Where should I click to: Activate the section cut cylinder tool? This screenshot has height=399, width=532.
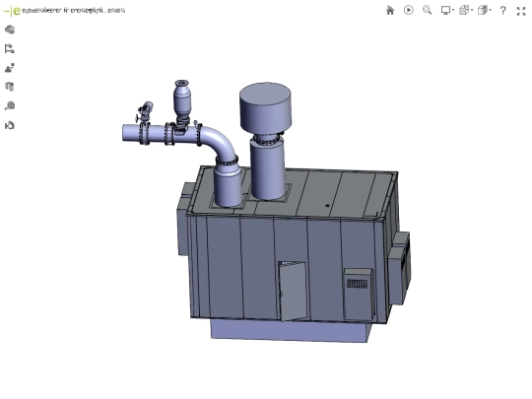(x=10, y=87)
